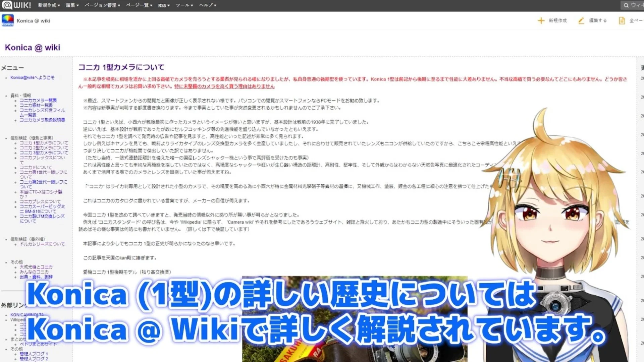
Task: Open the Konica@wikiへようこそ link
Action: tap(32, 77)
